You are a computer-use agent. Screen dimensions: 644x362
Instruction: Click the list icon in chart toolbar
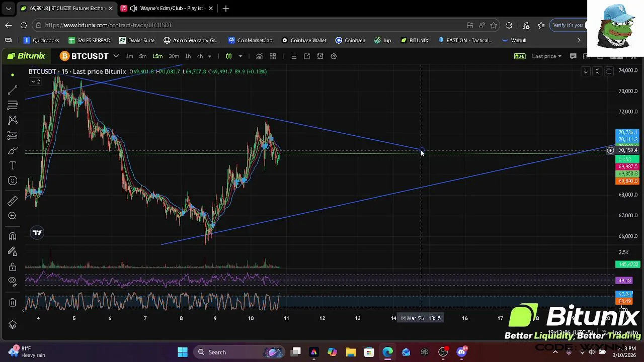[294, 56]
